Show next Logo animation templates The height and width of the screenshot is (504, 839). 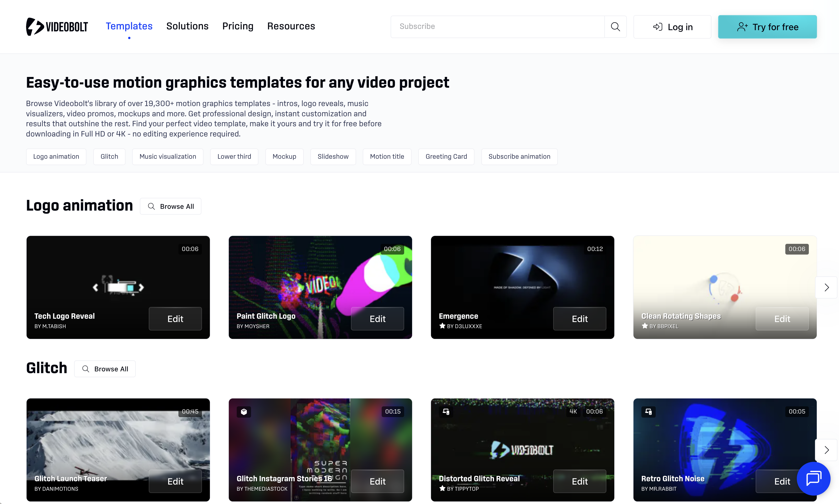[x=826, y=287]
